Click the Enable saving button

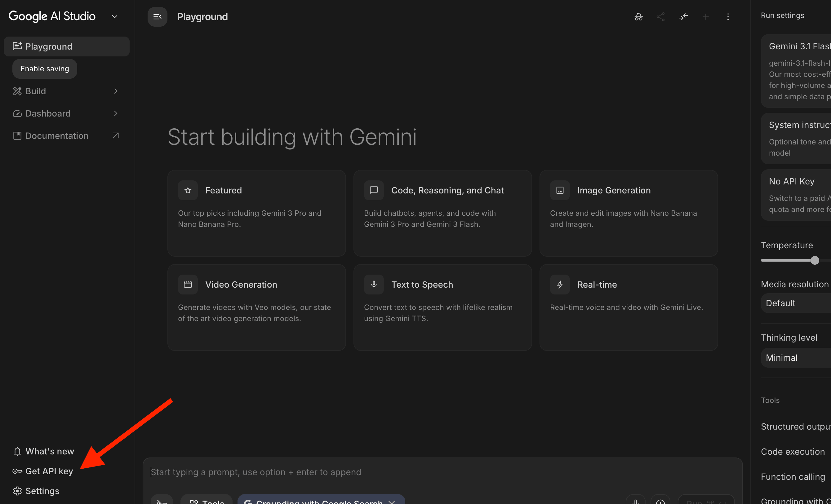coord(44,69)
